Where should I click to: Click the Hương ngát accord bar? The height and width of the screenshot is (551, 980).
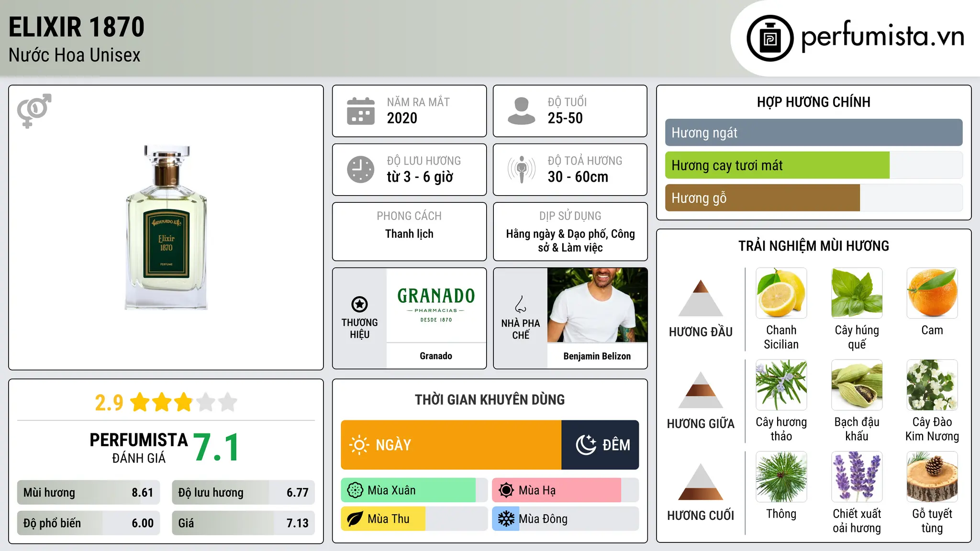click(813, 132)
